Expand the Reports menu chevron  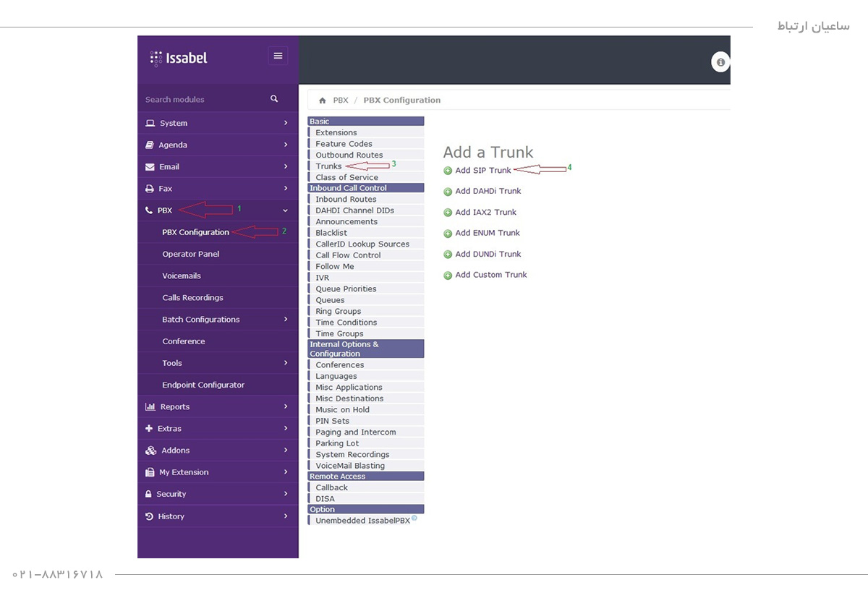286,407
